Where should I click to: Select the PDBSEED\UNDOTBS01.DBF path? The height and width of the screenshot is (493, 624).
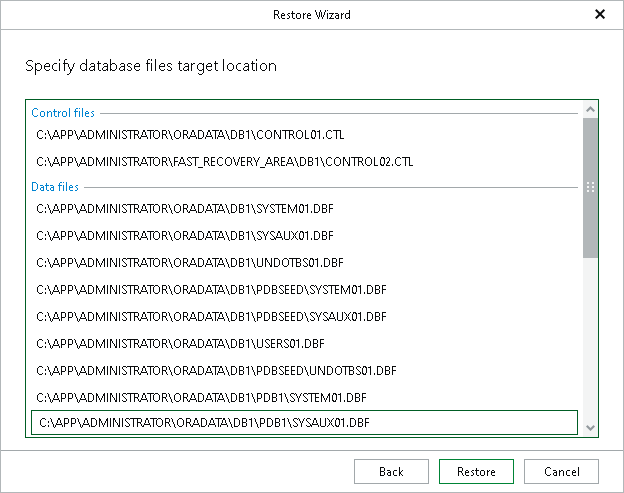(216, 370)
